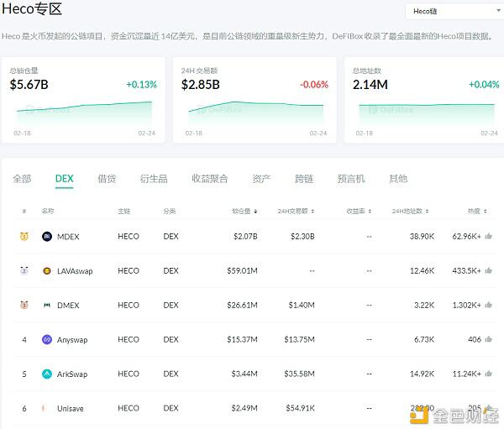Image resolution: width=504 pixels, height=429 pixels.
Task: Click the total addresses chart 2.14M
Action: 426,113
